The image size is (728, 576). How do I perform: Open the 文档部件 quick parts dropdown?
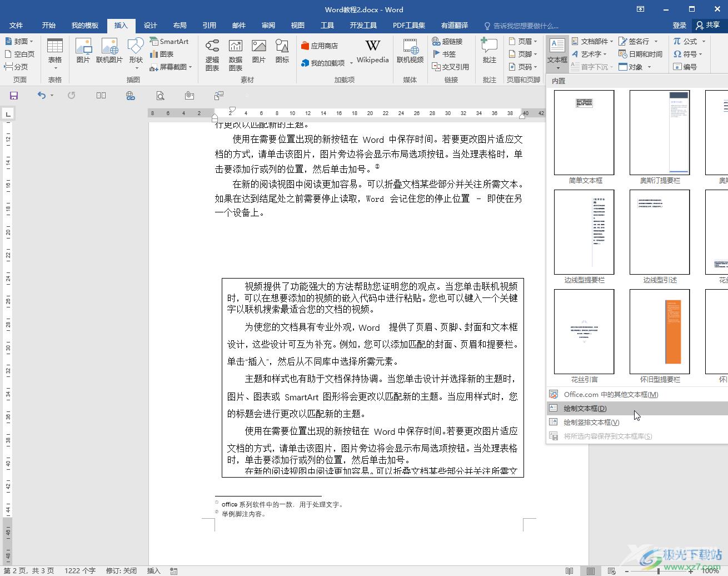click(592, 41)
